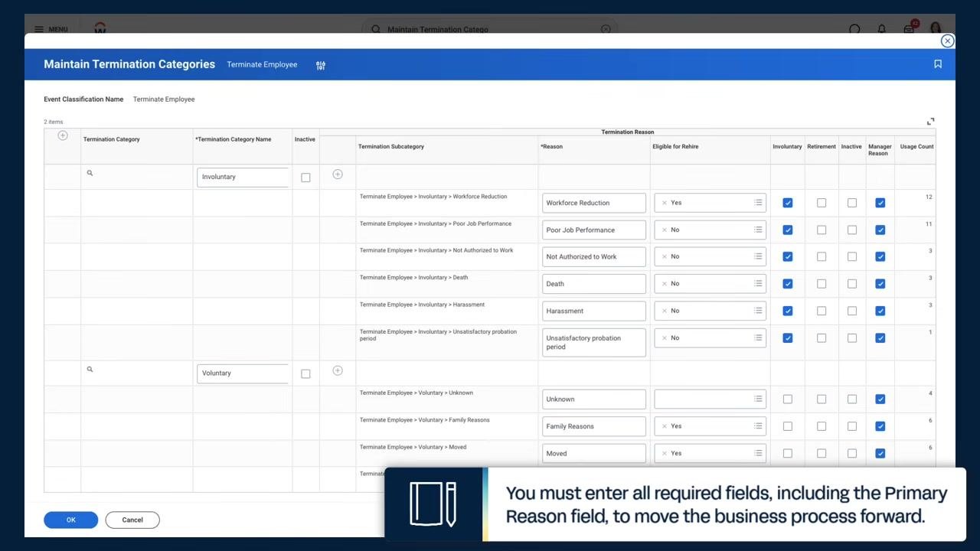980x551 pixels.
Task: Uncheck Involuntary for Workforce Reduction
Action: point(788,203)
